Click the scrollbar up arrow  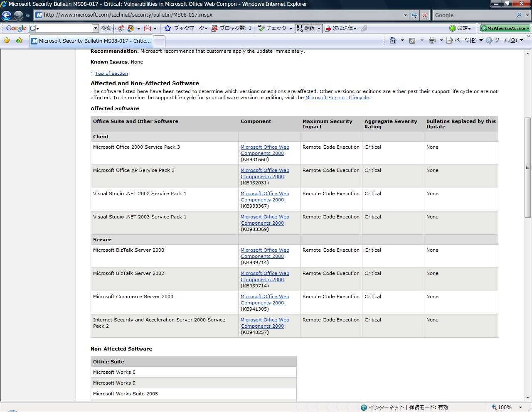tap(528, 53)
